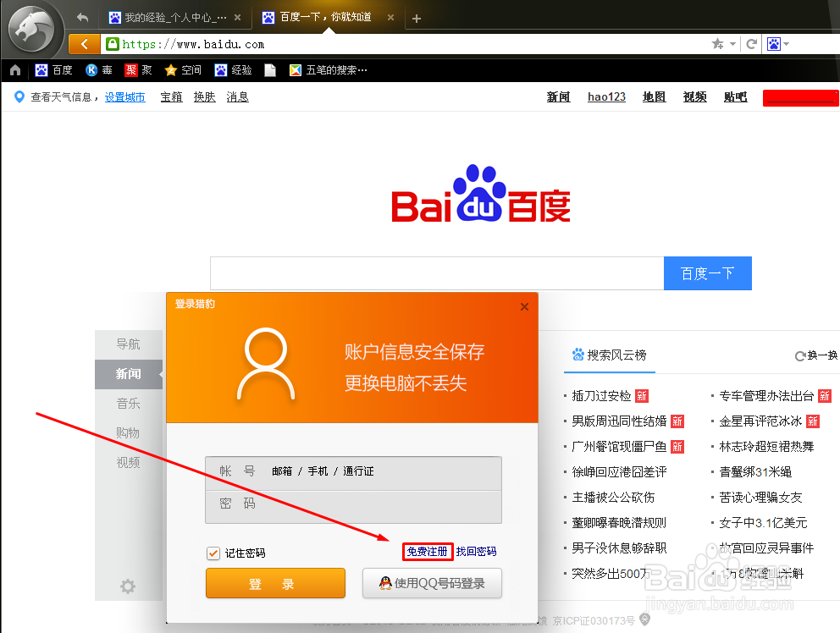Screen dimensions: 840x633
Task: Expand the search engine selector dropdown arrow
Action: tap(786, 44)
